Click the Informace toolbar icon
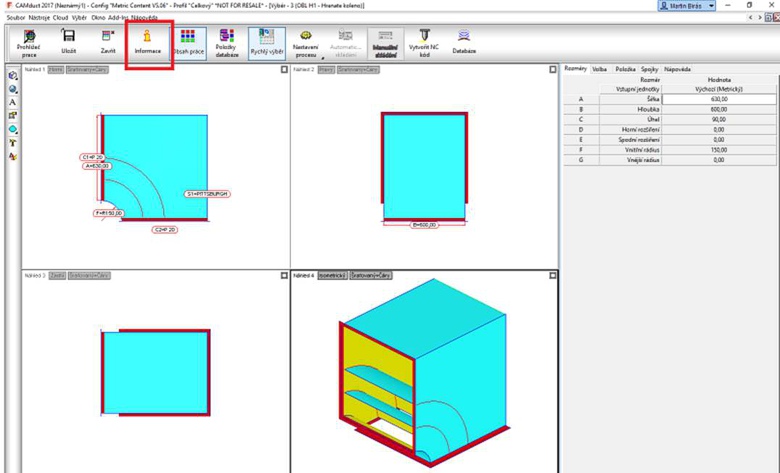The height and width of the screenshot is (473, 780). [x=147, y=41]
